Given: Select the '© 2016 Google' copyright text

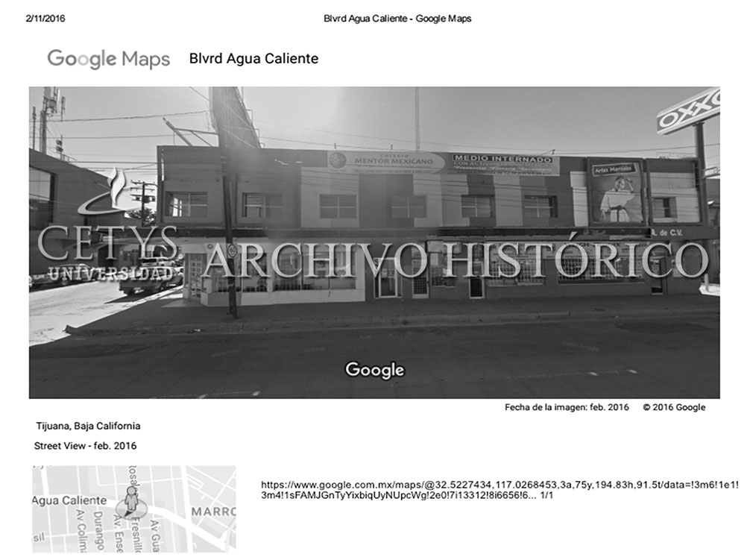Looking at the screenshot, I should (x=674, y=407).
